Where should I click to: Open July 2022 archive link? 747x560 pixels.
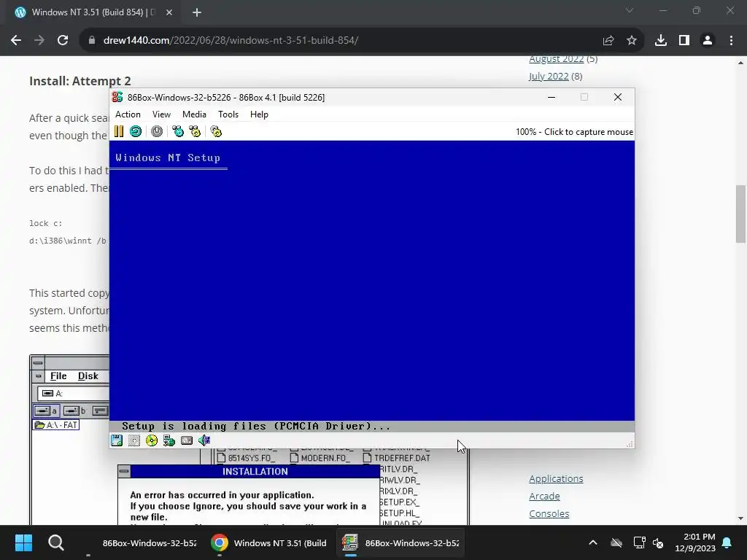[x=549, y=76]
